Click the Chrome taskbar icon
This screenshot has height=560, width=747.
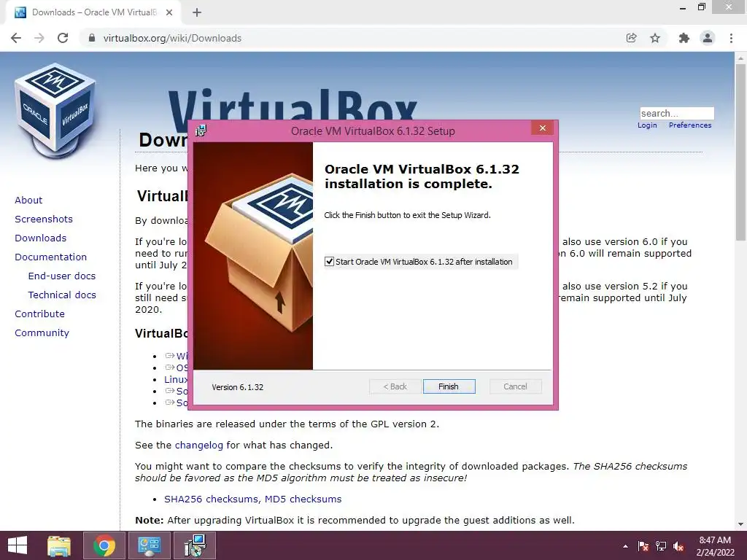pos(104,545)
